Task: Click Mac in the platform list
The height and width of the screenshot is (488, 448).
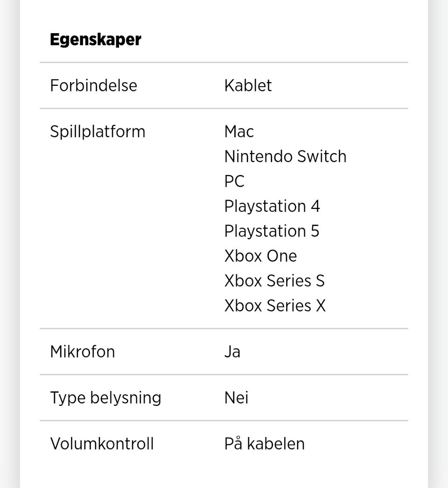Action: pyautogui.click(x=239, y=132)
